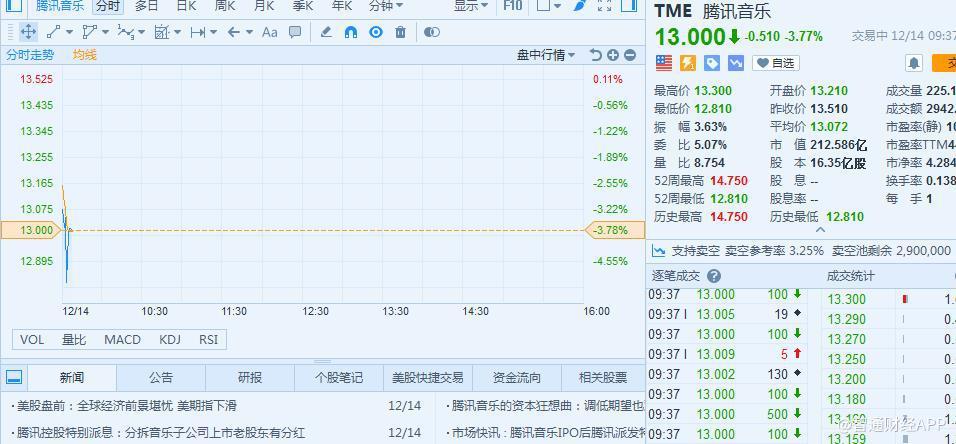Select the chart measurement region tool

pyautogui.click(x=162, y=32)
